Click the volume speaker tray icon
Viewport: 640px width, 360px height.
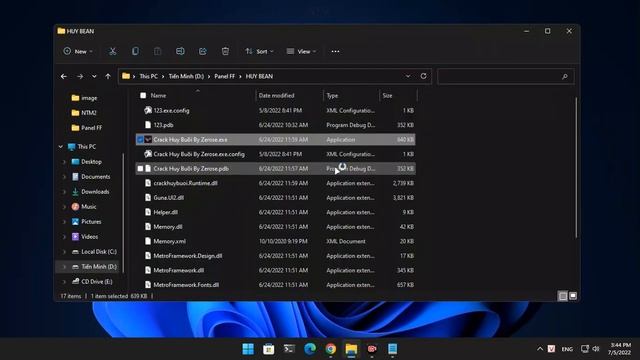[596, 349]
